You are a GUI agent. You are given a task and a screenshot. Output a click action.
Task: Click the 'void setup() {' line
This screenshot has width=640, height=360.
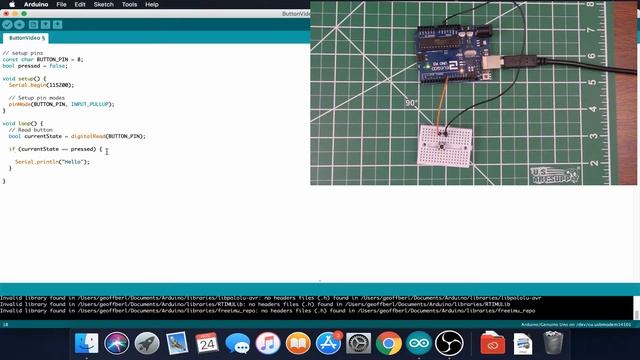coord(24,78)
